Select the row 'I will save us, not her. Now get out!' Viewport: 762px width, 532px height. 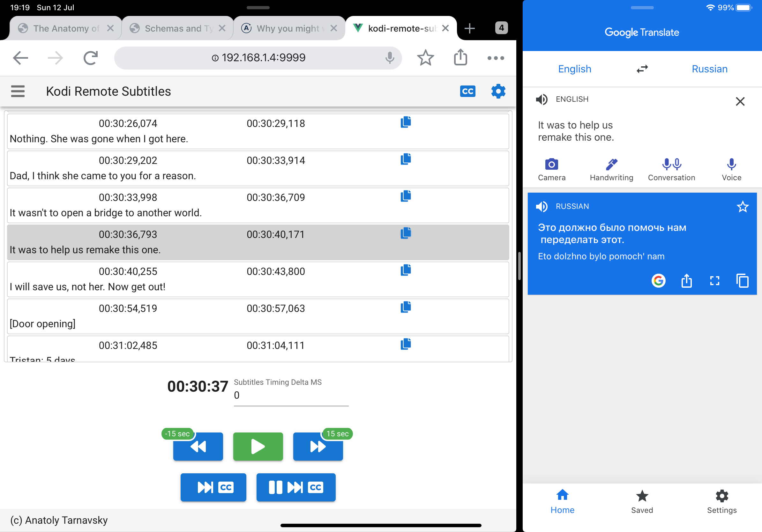coord(258,279)
